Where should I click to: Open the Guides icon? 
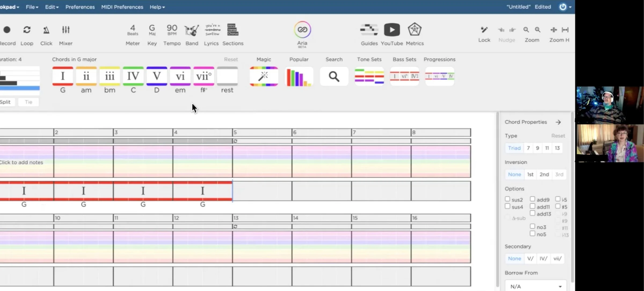[x=369, y=30]
